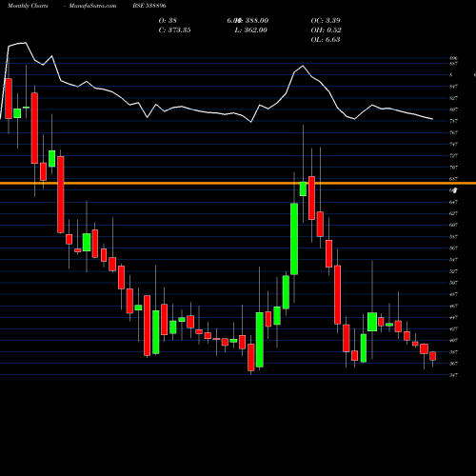Image resolution: width=476 pixels, height=476 pixels.
Task: Click the 727 price axis label
Action: click(x=453, y=155)
